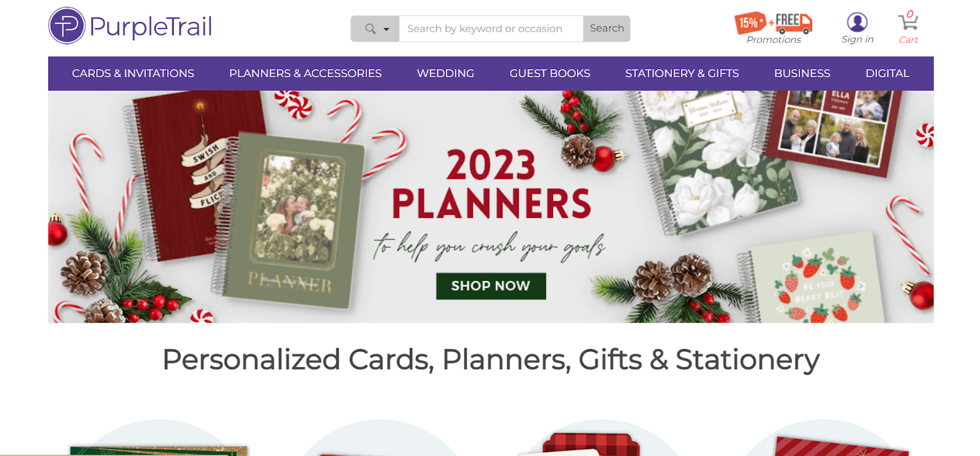Click the white floral spiral planner image
Image resolution: width=980 pixels, height=456 pixels.
(710, 162)
